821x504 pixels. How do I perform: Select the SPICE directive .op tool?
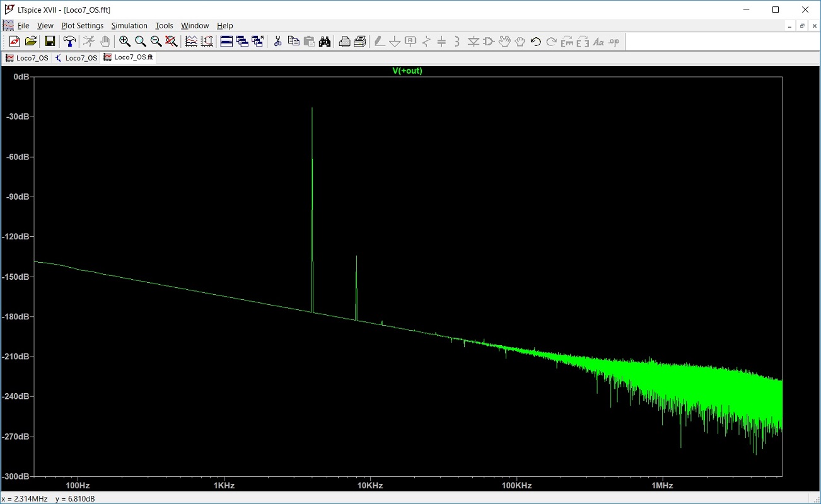(x=614, y=42)
